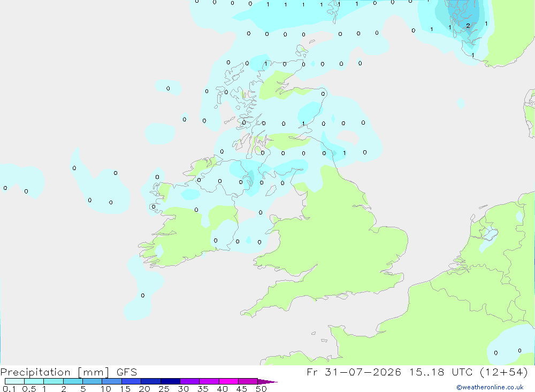Click the '10' legend scale label

click(x=105, y=389)
